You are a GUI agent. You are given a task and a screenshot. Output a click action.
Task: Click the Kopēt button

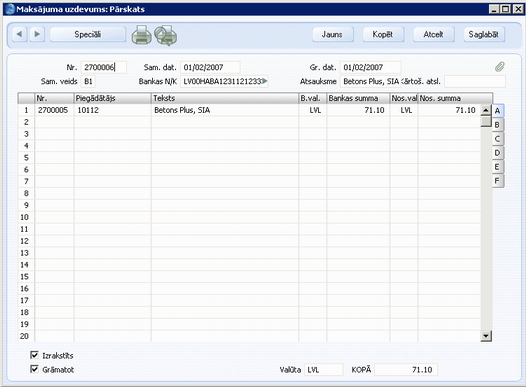pyautogui.click(x=383, y=34)
